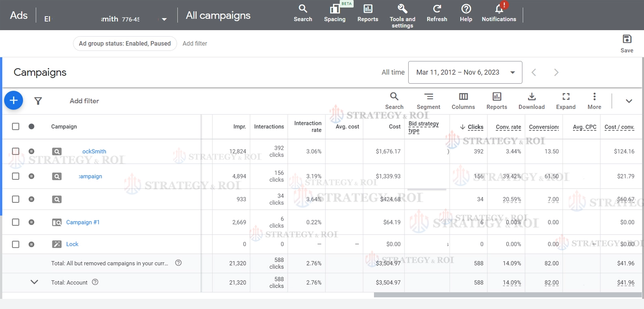The image size is (644, 309).
Task: Expand the Total: Account row chevron
Action: (35, 282)
